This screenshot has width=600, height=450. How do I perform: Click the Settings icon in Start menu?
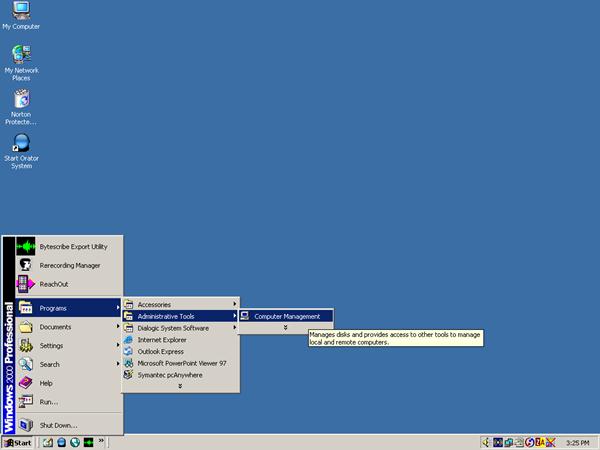26,346
